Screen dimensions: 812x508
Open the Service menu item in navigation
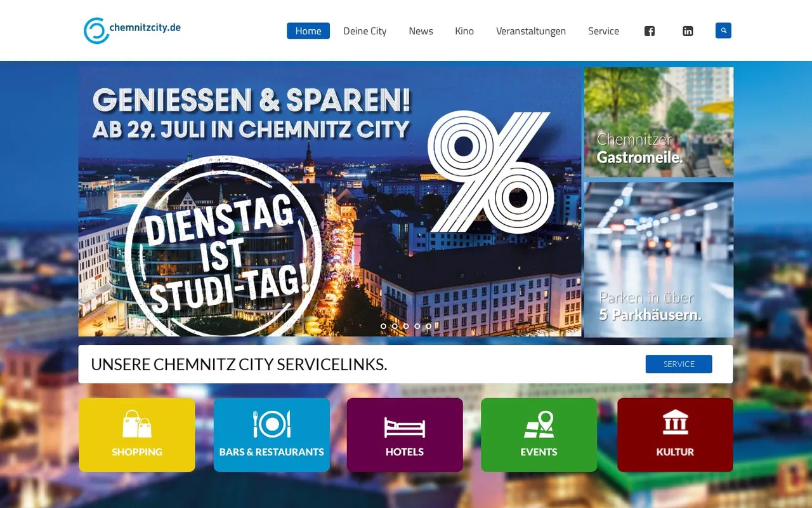click(x=603, y=31)
